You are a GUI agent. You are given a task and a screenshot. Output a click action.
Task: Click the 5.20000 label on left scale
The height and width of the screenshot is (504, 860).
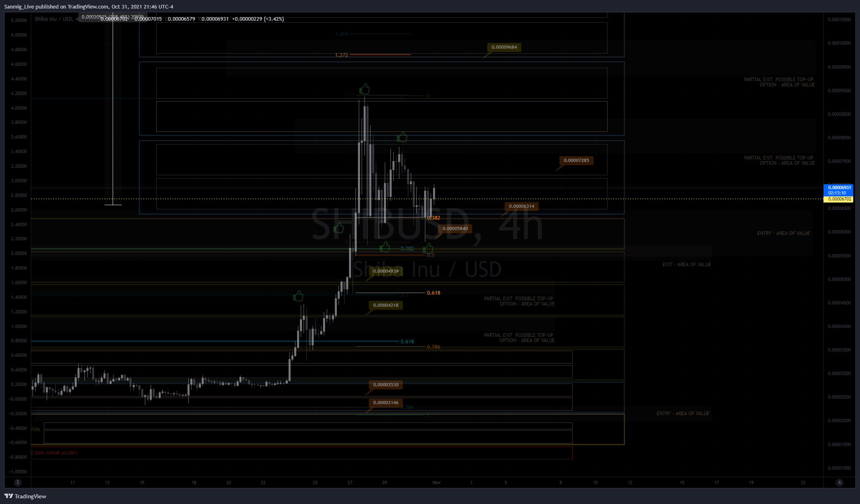click(19, 20)
